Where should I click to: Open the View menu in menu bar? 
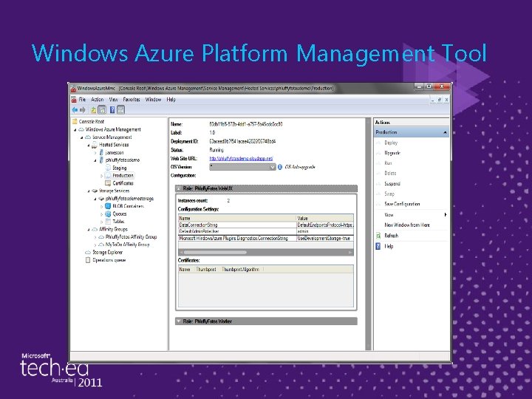click(x=113, y=100)
